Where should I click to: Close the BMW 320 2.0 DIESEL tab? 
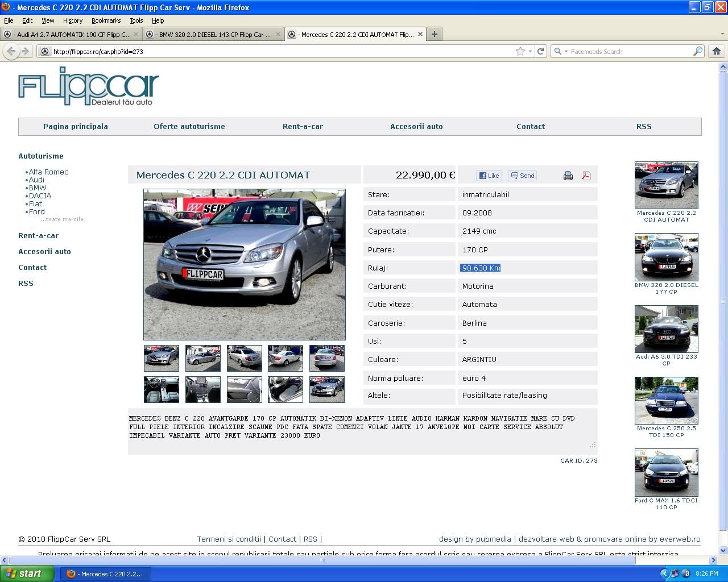coord(278,34)
